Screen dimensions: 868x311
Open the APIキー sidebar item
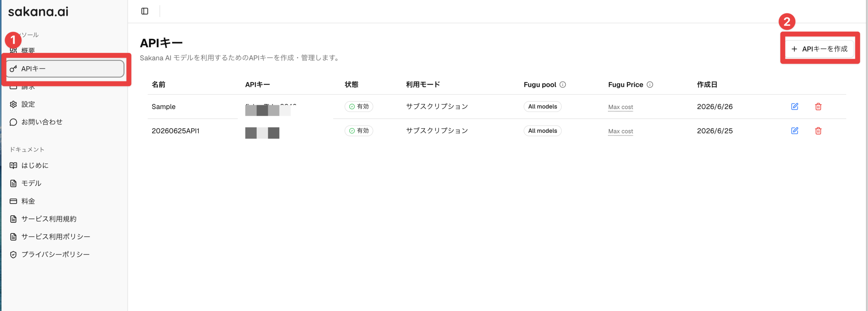[x=65, y=69]
